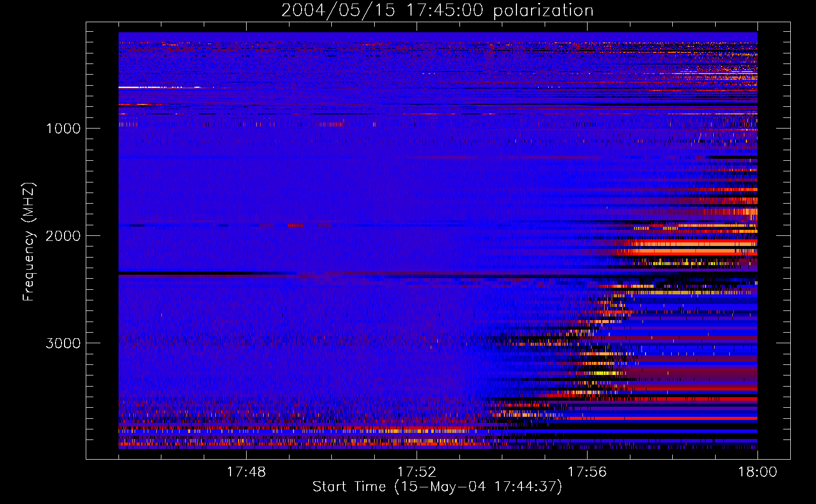Viewport: 816px width, 504px height.
Task: Click the 18:00 time axis label
Action: (757, 472)
